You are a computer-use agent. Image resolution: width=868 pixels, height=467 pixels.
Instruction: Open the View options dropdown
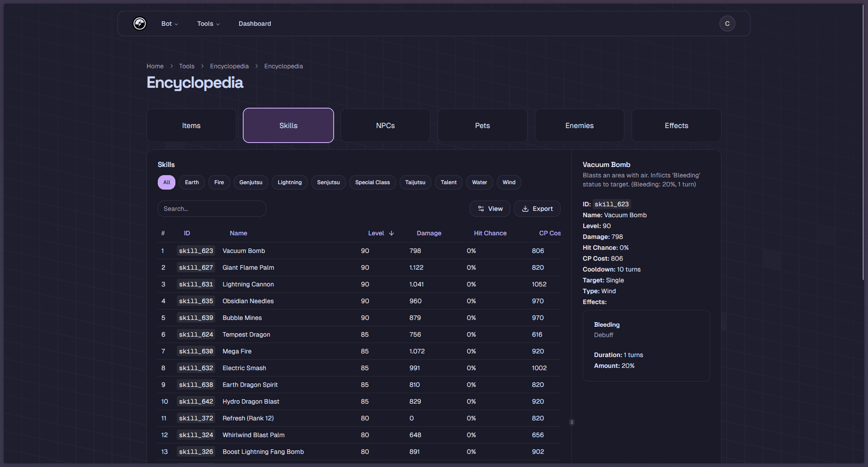(x=490, y=209)
